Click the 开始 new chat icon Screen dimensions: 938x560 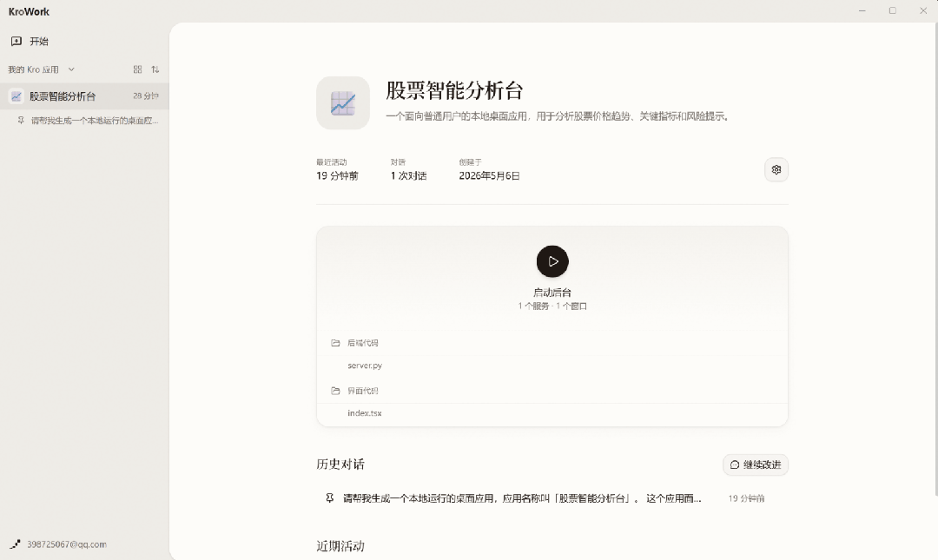[x=17, y=42]
